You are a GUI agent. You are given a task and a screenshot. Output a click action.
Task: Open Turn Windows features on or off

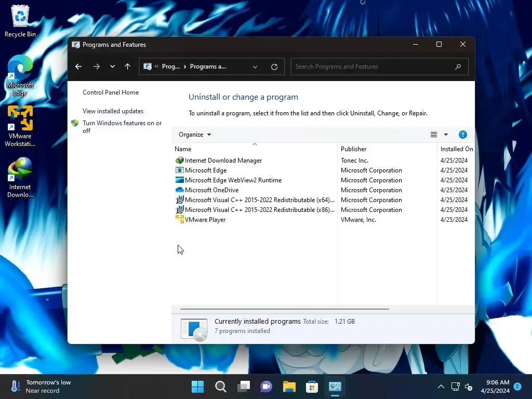pyautogui.click(x=122, y=127)
